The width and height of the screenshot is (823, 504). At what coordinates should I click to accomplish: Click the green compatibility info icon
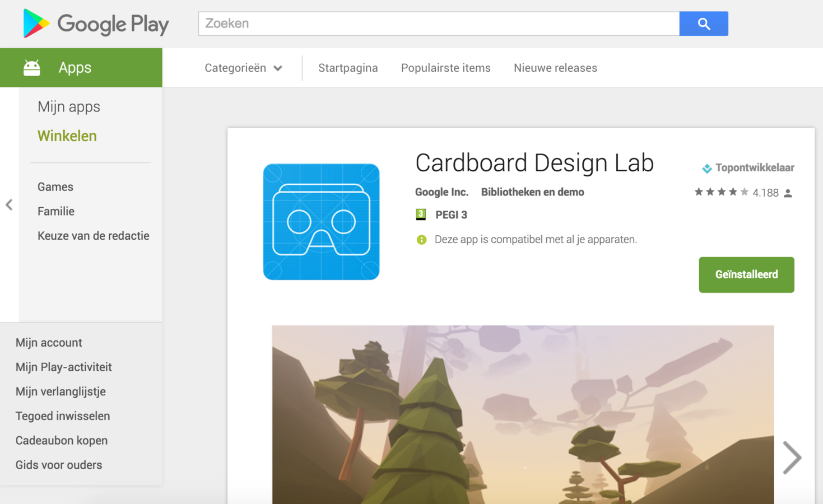[421, 240]
